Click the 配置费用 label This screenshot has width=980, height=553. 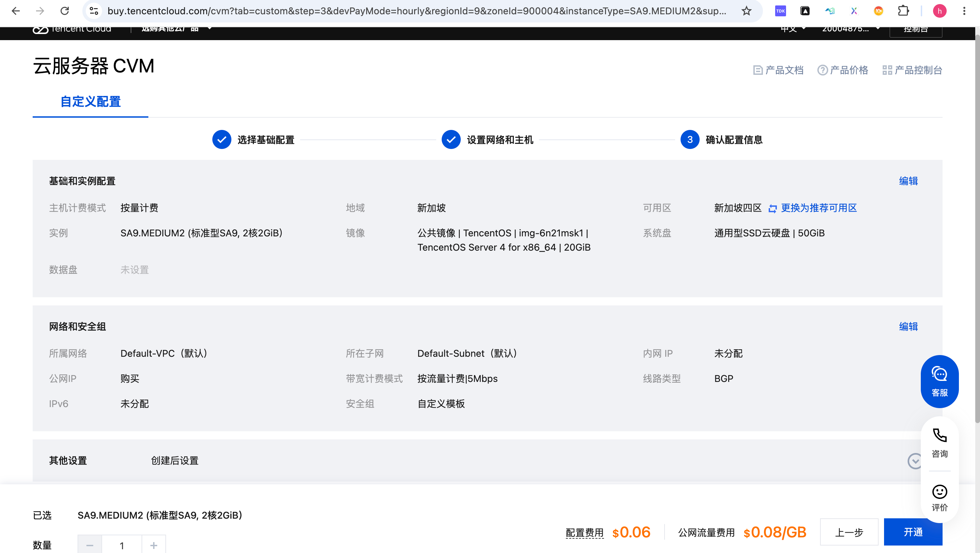coord(584,533)
